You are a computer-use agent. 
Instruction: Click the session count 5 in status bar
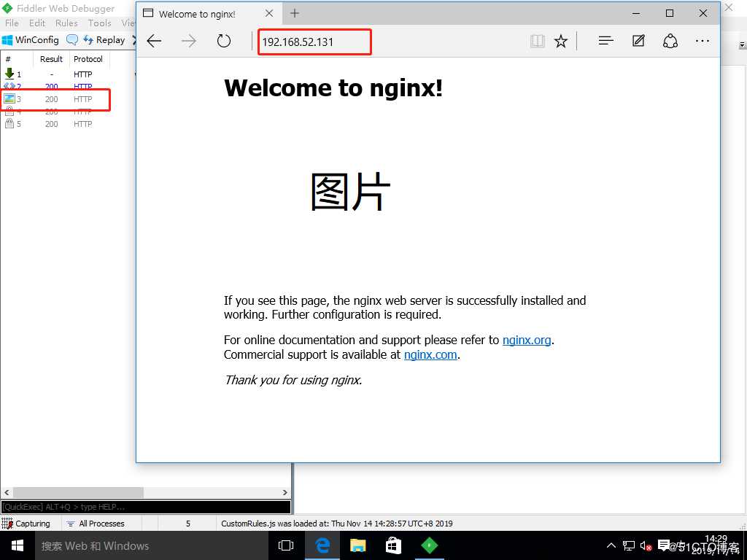tap(187, 524)
